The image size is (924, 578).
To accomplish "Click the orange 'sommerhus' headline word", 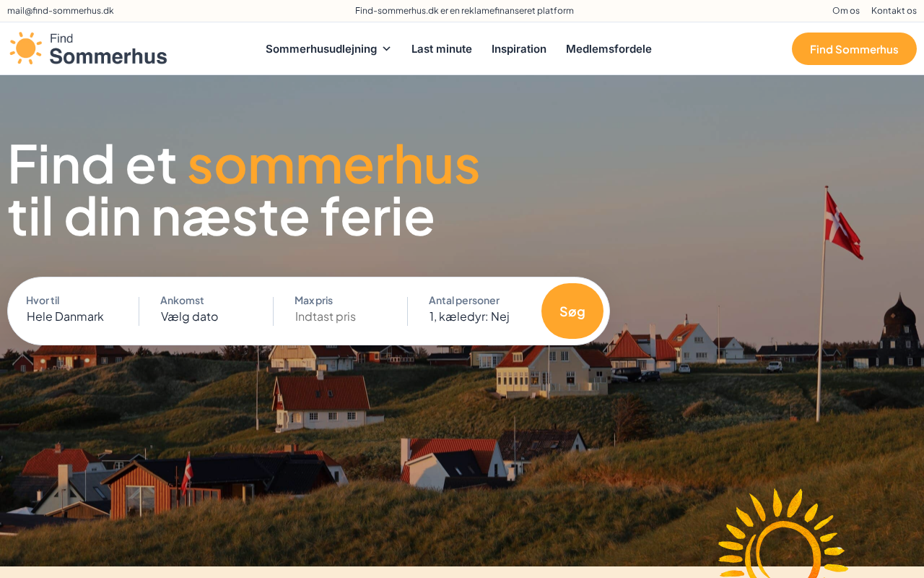I will coord(334,164).
